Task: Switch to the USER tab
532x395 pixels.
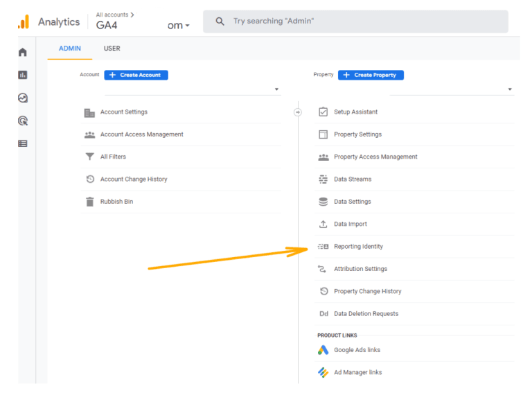Action: pyautogui.click(x=112, y=49)
